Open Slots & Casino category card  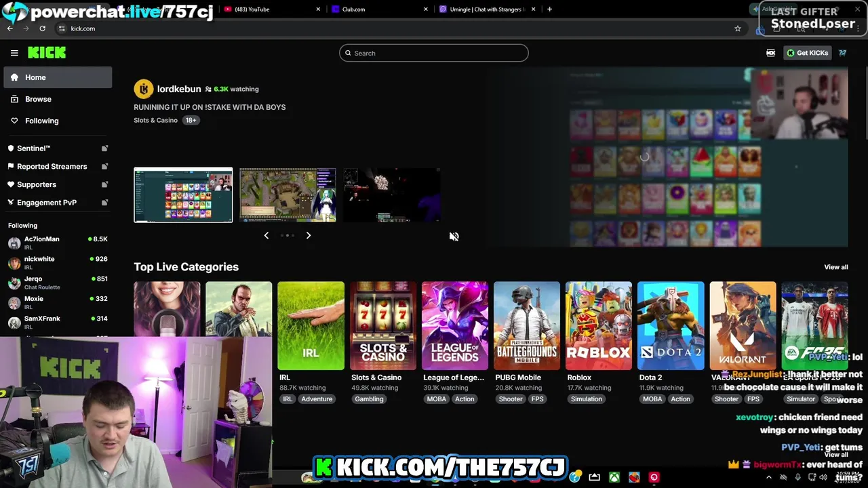[382, 325]
